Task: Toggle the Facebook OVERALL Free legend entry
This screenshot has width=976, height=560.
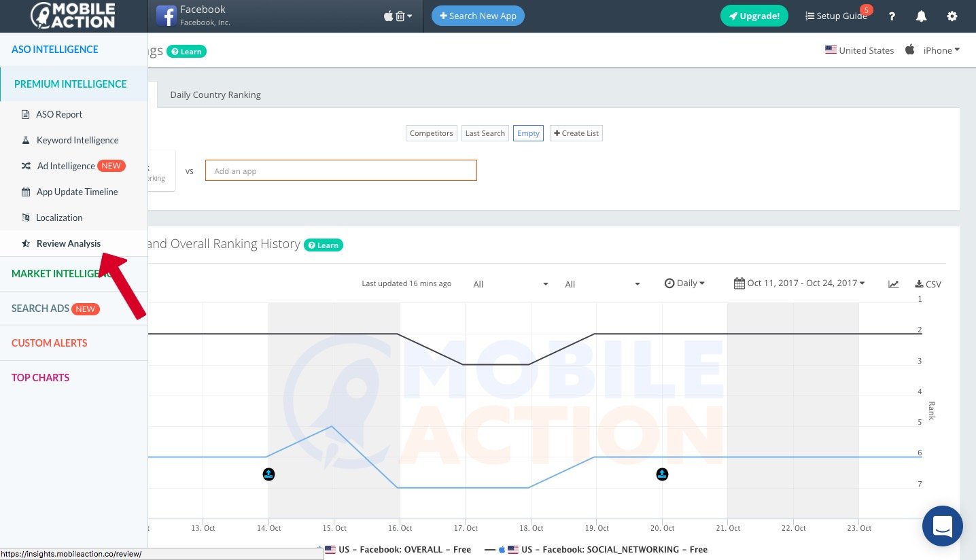Action: tap(394, 549)
